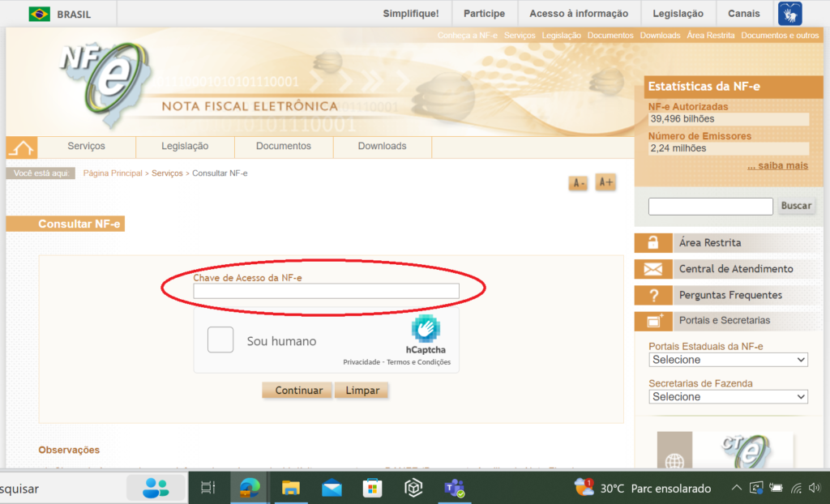Screen dimensions: 830x504
Task: Click the Windows taskbar search box
Action: click(93, 488)
